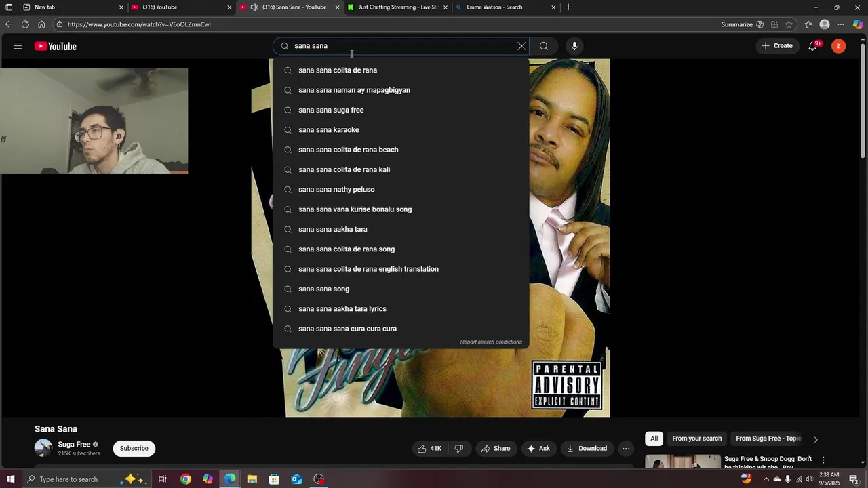868x488 pixels.
Task: Open the Edge profile icon
Action: (825, 24)
